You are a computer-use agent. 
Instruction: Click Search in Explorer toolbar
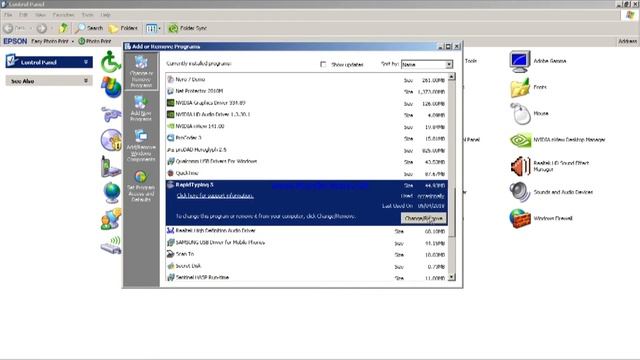click(x=89, y=28)
